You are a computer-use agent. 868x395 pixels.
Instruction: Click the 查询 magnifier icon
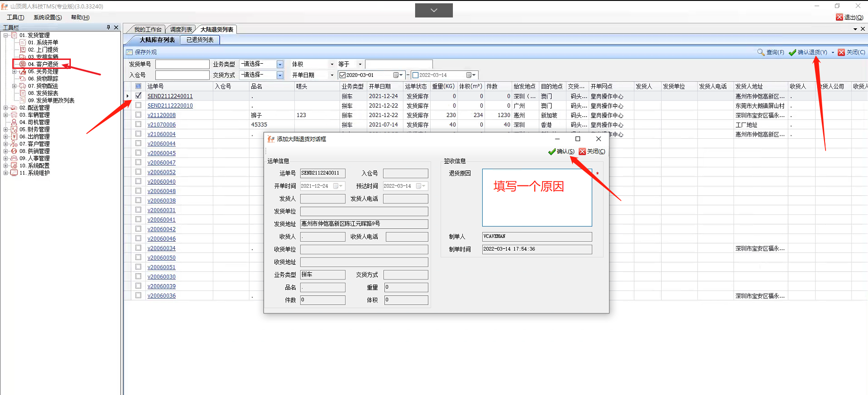point(760,52)
